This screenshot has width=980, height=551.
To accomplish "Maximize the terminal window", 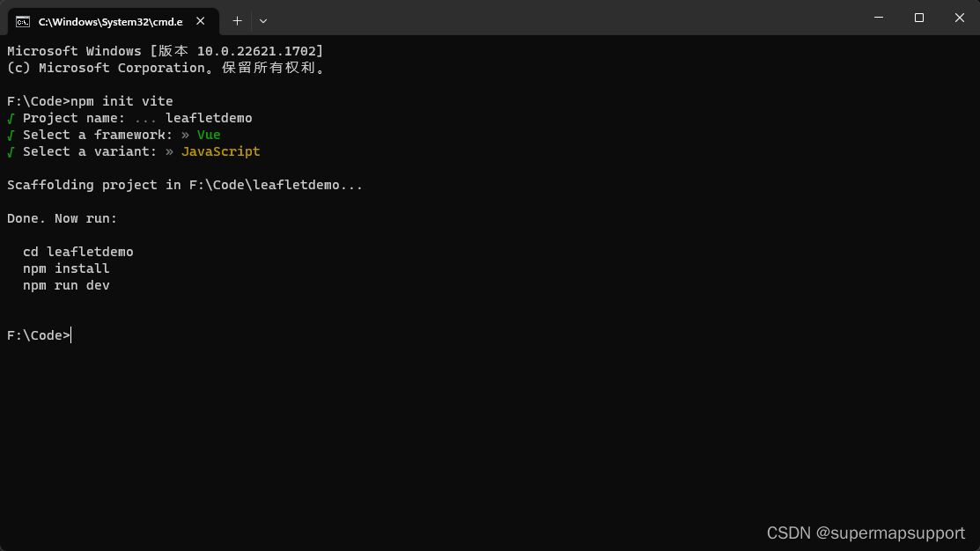I will tap(918, 18).
